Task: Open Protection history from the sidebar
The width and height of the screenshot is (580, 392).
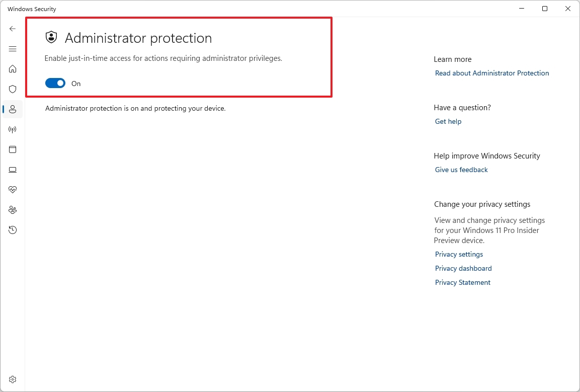Action: tap(12, 230)
